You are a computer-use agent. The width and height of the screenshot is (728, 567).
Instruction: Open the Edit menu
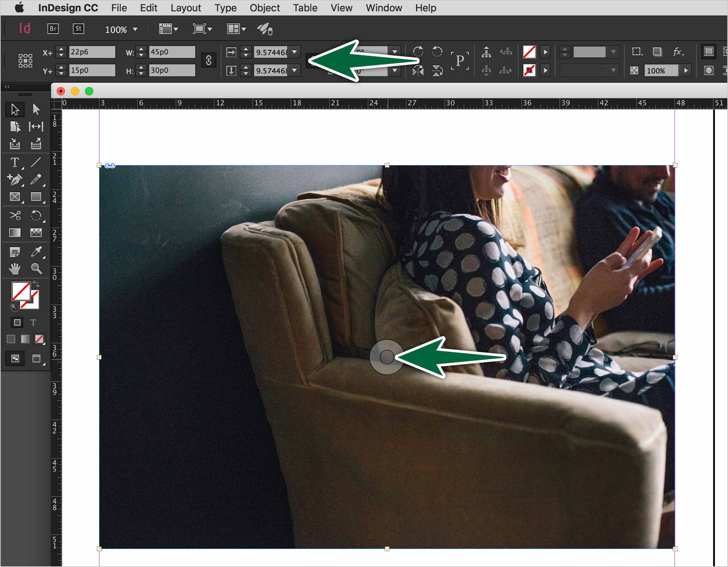coord(149,8)
